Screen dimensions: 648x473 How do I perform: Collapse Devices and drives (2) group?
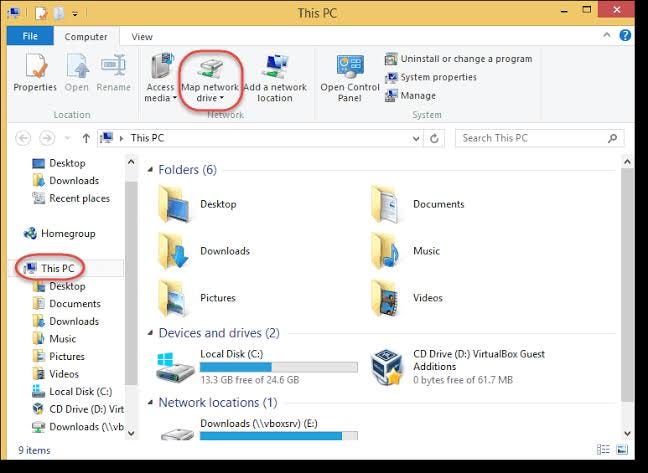pos(150,333)
